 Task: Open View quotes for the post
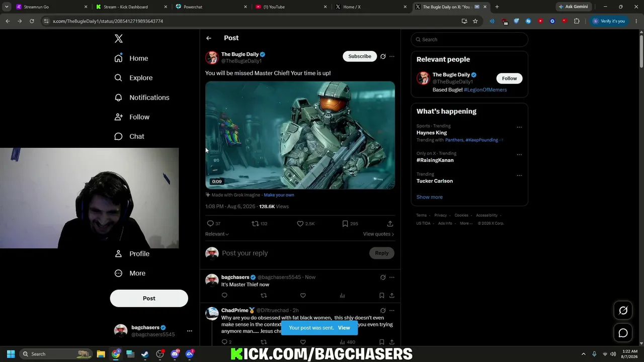(x=378, y=234)
